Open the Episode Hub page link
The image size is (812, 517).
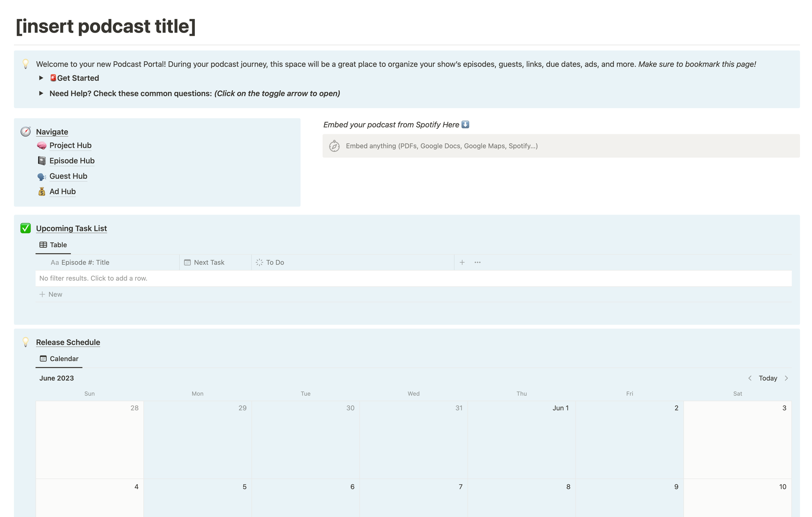[72, 161]
